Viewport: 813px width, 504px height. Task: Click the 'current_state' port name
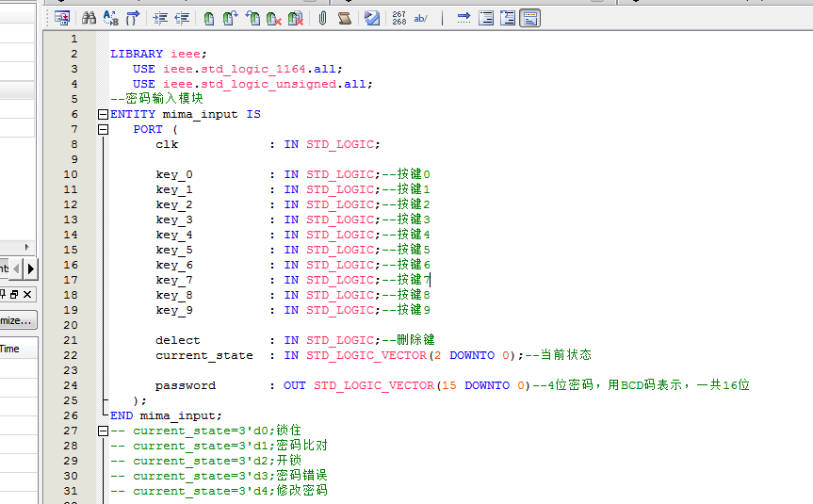click(204, 355)
